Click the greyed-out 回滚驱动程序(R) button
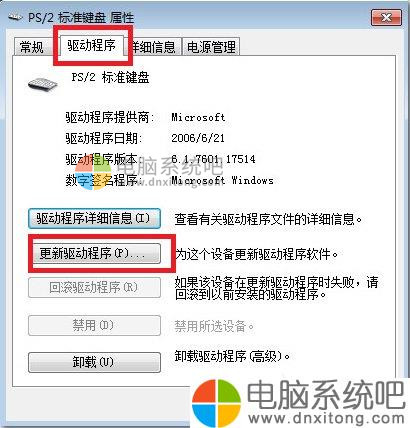The height and width of the screenshot is (428, 410). (94, 287)
